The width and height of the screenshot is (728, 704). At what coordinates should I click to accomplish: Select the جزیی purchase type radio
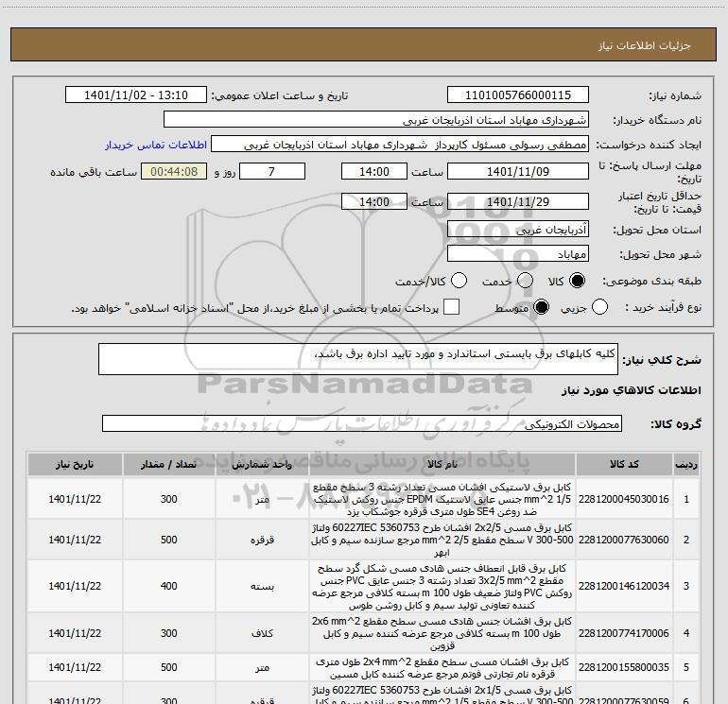click(599, 307)
